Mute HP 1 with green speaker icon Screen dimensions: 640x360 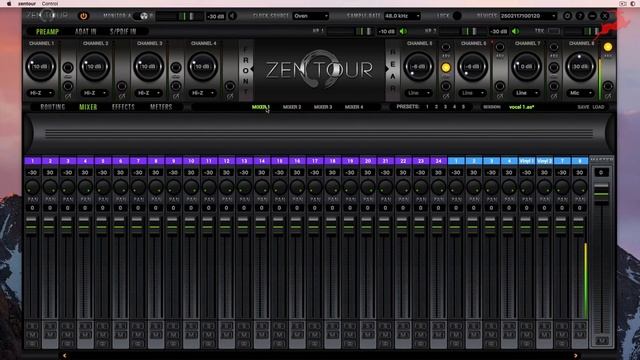pos(403,31)
